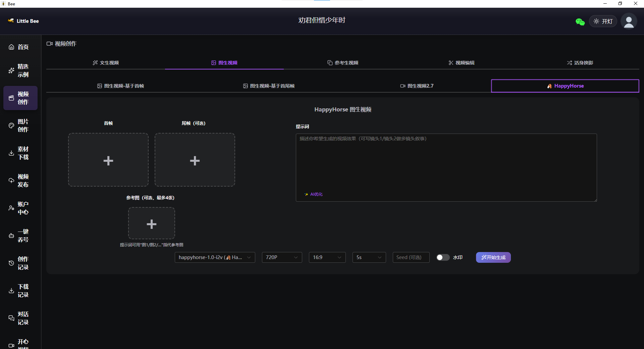Open 账户中心 in the sidebar
The width and height of the screenshot is (644, 349).
[20, 208]
